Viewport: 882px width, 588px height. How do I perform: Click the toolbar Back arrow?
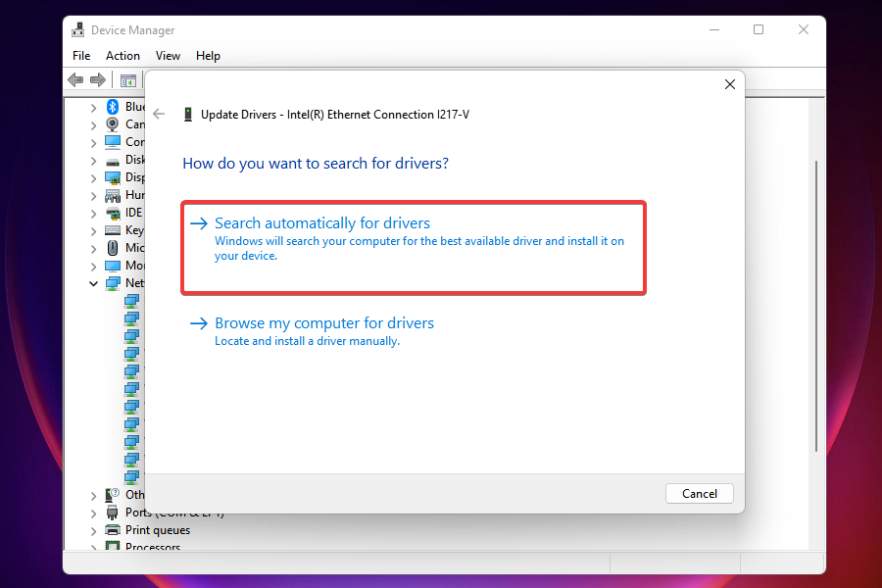point(75,80)
